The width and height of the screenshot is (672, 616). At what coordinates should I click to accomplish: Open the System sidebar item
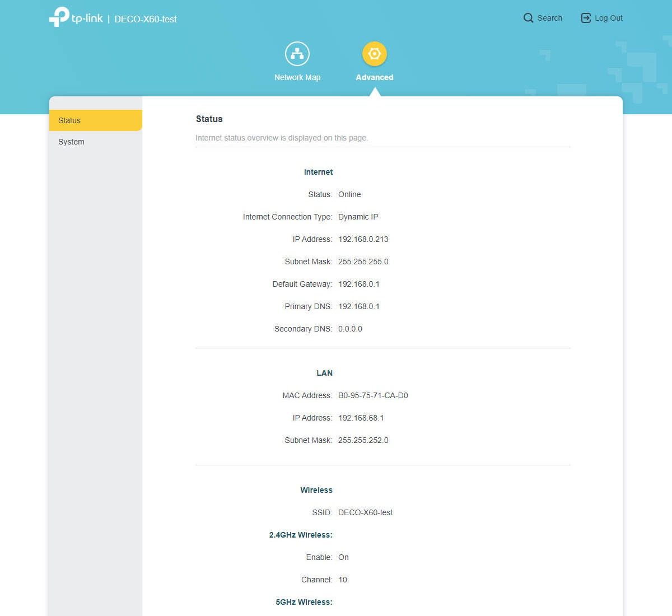(x=96, y=142)
